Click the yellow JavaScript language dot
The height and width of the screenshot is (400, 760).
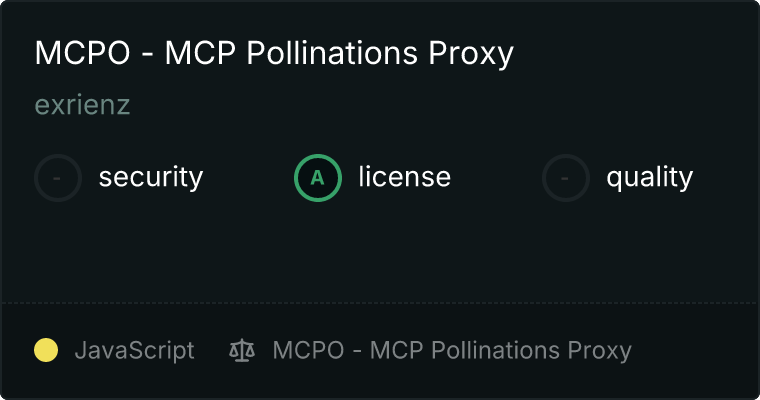[x=46, y=351]
